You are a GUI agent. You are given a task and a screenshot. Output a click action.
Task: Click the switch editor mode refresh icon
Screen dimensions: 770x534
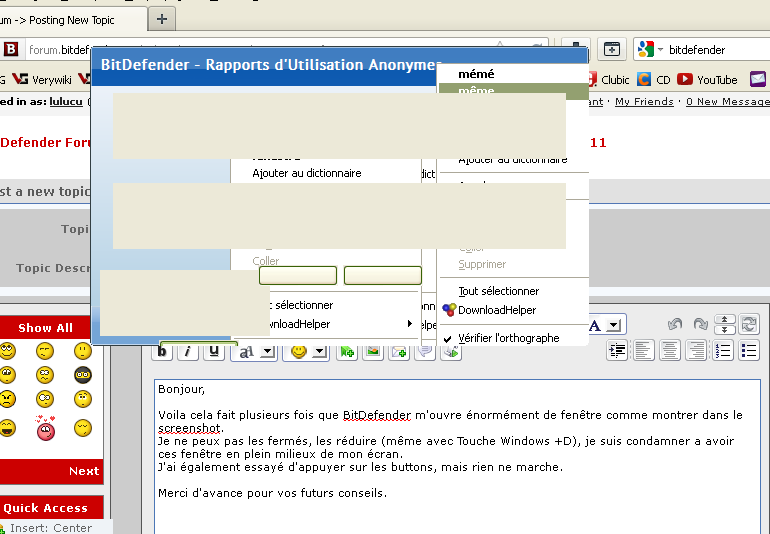pyautogui.click(x=749, y=324)
